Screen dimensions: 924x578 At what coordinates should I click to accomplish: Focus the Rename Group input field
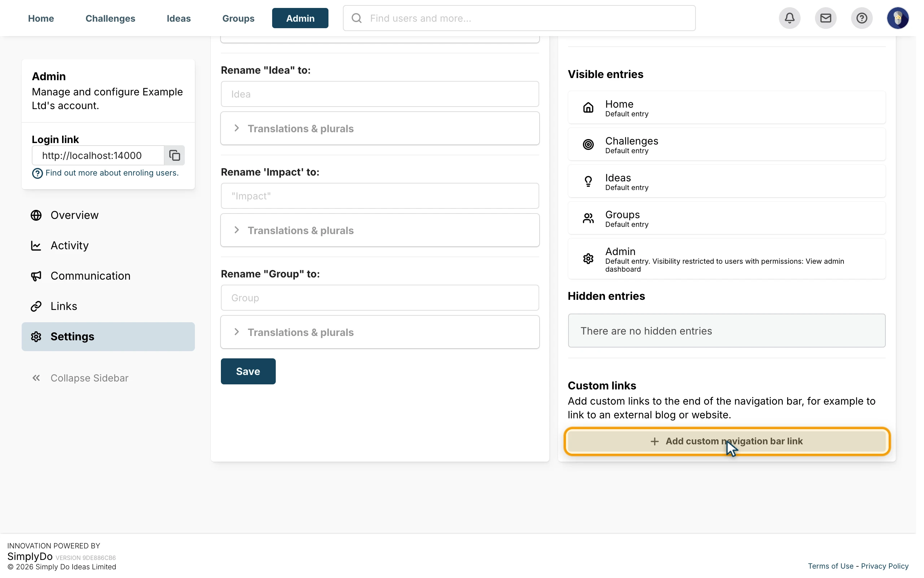point(380,297)
